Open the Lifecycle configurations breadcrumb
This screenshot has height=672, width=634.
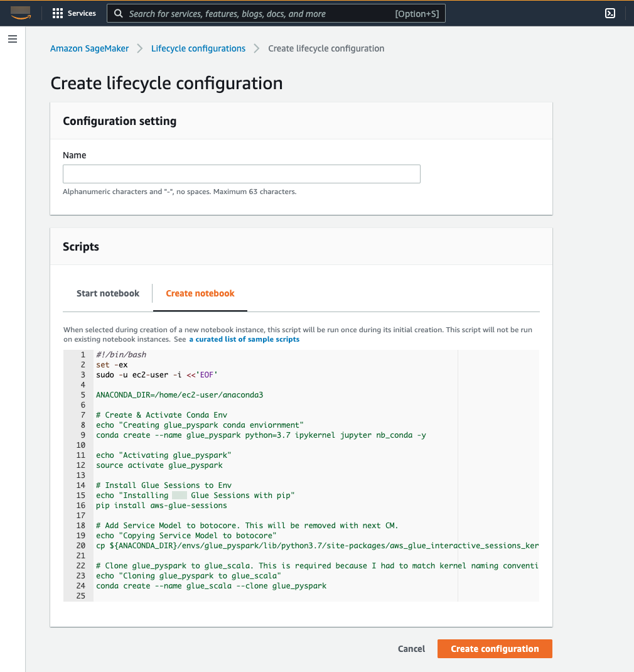click(x=198, y=48)
